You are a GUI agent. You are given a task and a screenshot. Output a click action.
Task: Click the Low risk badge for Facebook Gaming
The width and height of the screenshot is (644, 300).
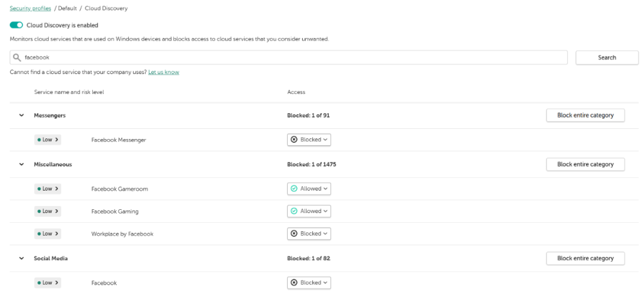pos(48,211)
